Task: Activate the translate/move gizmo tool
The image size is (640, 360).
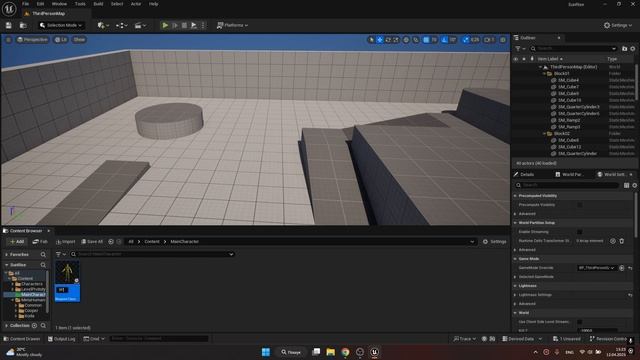Action: pos(380,40)
